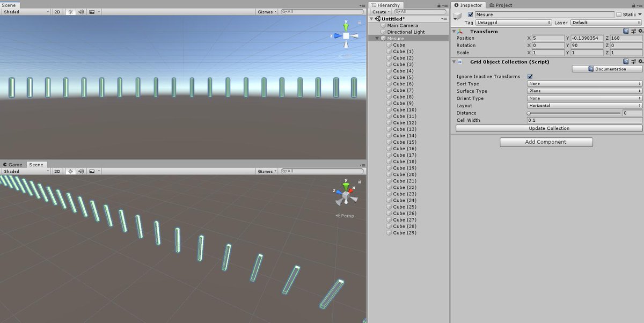This screenshot has height=323, width=644.
Task: Switch to the Game tab
Action: (12, 165)
